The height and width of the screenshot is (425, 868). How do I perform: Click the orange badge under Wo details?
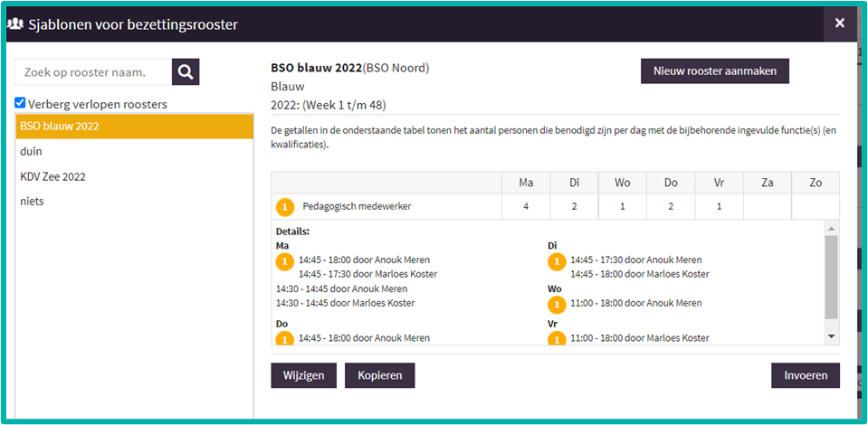point(557,304)
